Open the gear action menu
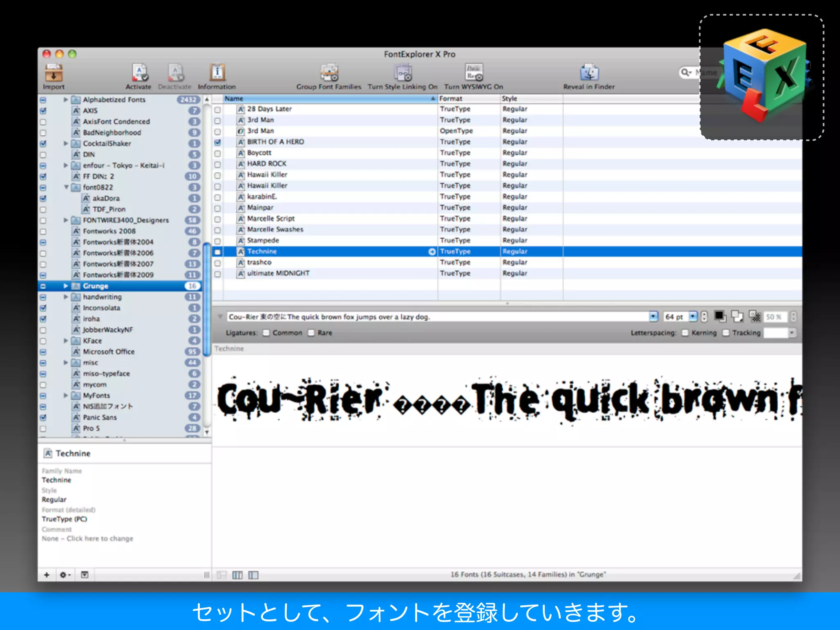The width and height of the screenshot is (840, 630). [x=65, y=575]
